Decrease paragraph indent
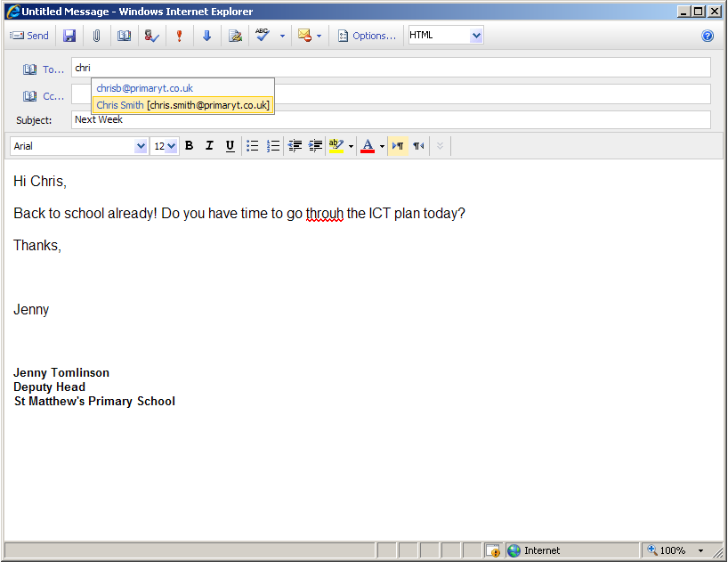 coord(295,146)
